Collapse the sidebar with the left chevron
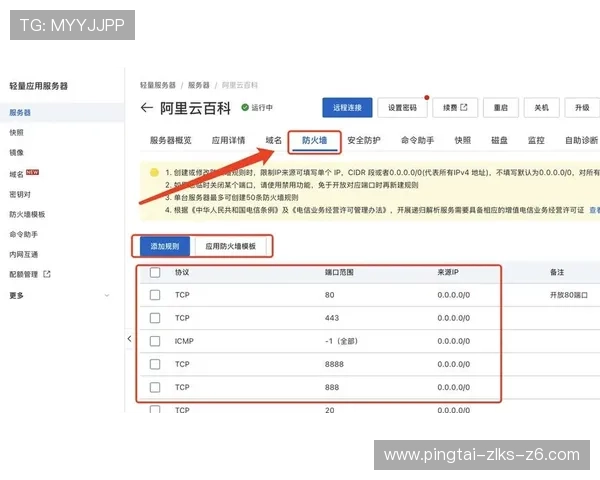The height and width of the screenshot is (480, 600). (129, 339)
